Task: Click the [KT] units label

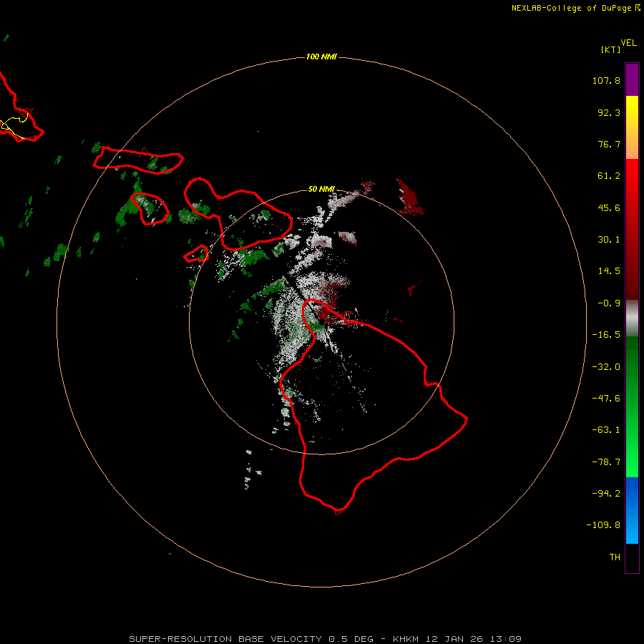Action: [610, 49]
